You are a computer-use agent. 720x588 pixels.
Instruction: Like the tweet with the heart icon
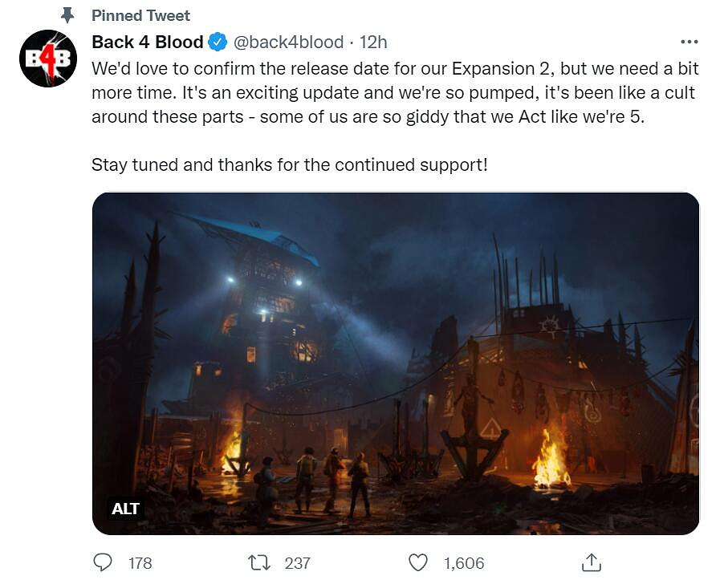click(418, 562)
